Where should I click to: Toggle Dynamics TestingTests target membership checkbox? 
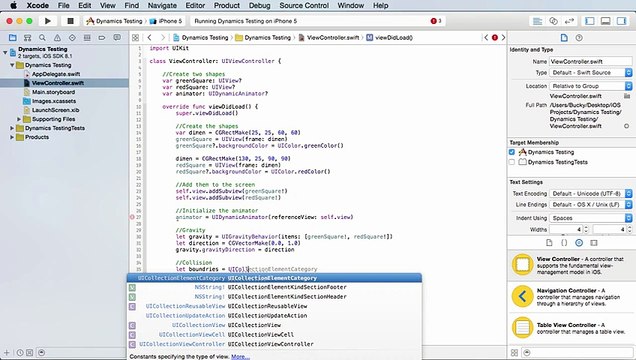512,162
